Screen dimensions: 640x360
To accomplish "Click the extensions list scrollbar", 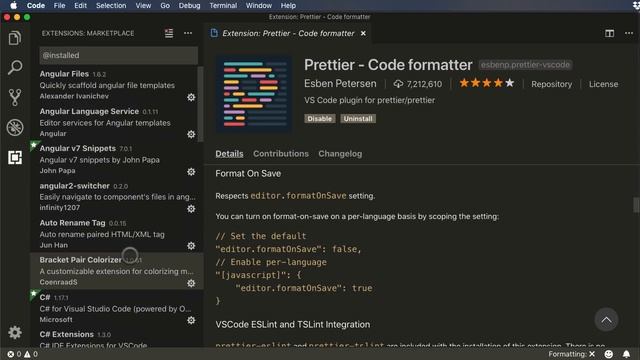I will (x=200, y=104).
